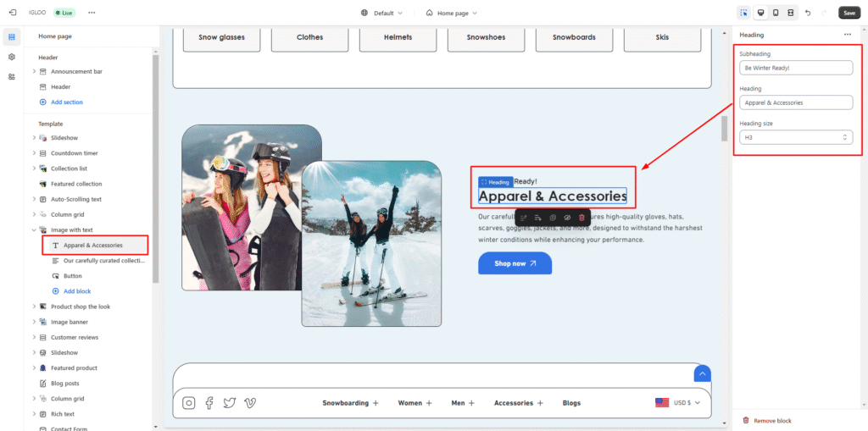This screenshot has width=868, height=431.
Task: Open the app embeds sidebar icon
Action: [12, 76]
